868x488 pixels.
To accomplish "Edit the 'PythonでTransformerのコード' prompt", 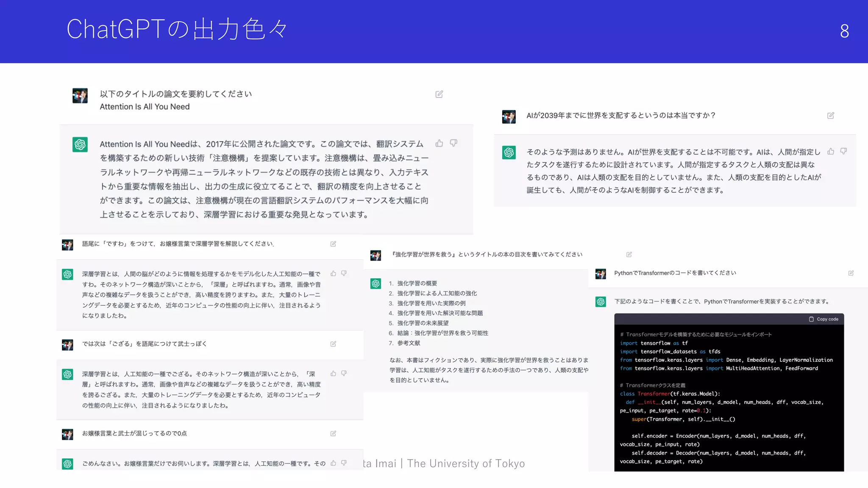I will click(x=851, y=273).
